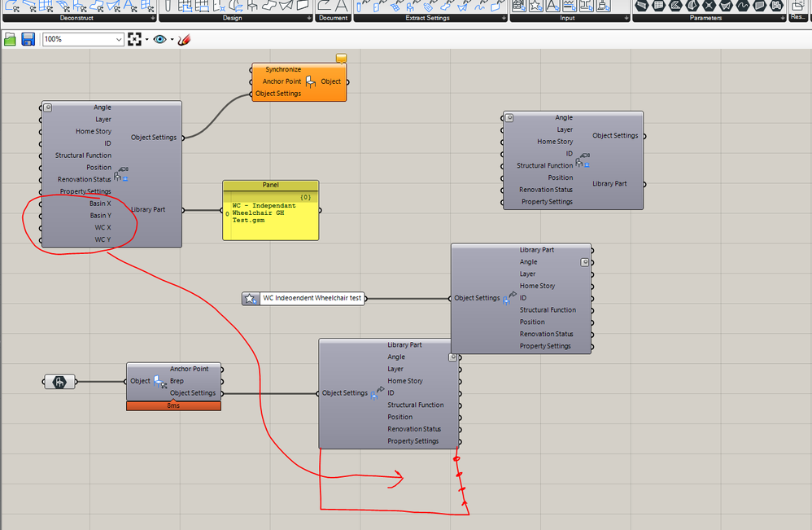Viewport: 812px width, 530px height.
Task: Select the hexagonal Object parameter node
Action: (x=59, y=383)
